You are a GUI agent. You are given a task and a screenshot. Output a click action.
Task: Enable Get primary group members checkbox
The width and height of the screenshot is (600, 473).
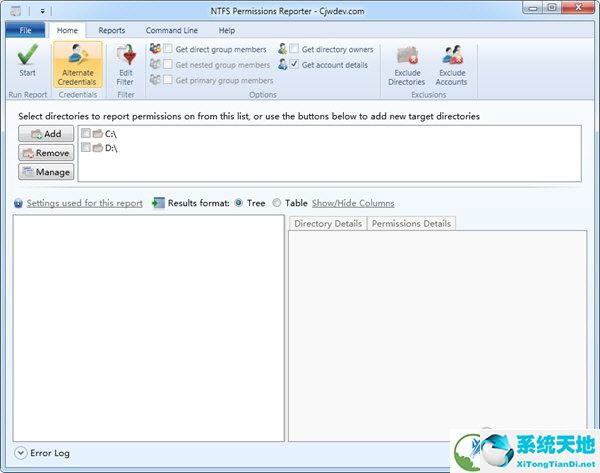[168, 80]
